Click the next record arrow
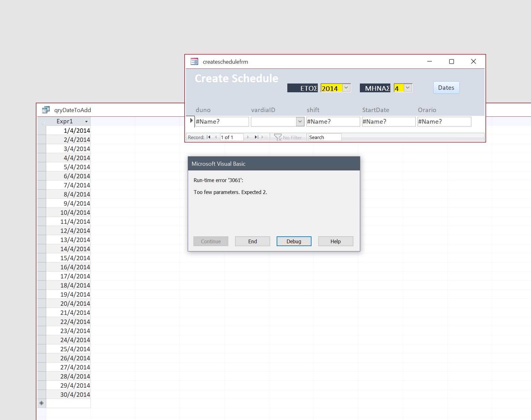Viewport: 531px width, 420px height. 248,137
